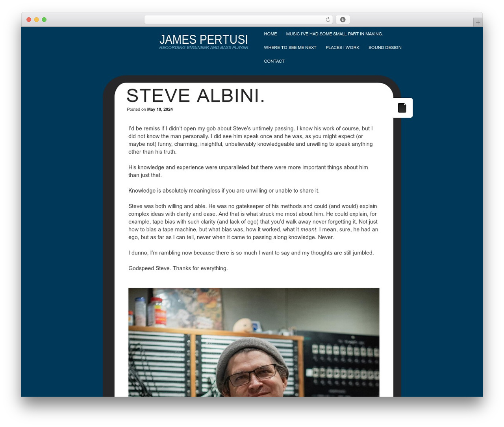
Task: Minimize window using the yellow button
Action: [x=36, y=20]
